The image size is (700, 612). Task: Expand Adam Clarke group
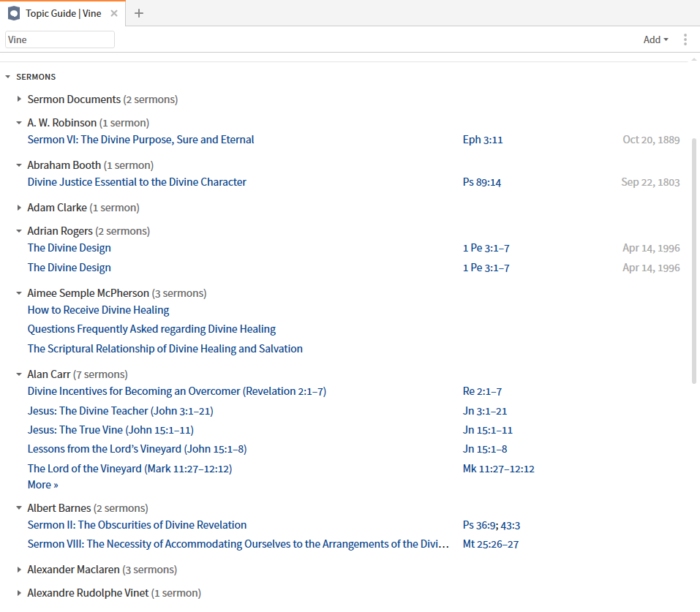click(19, 208)
